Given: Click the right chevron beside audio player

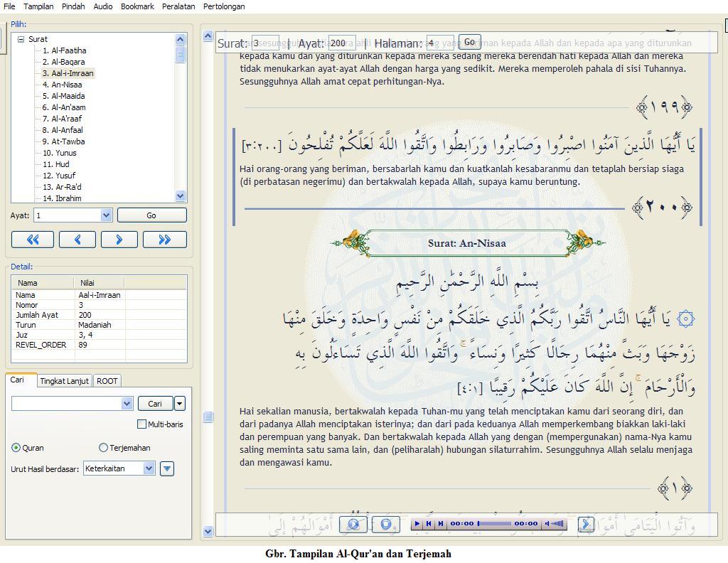Looking at the screenshot, I should 586,525.
